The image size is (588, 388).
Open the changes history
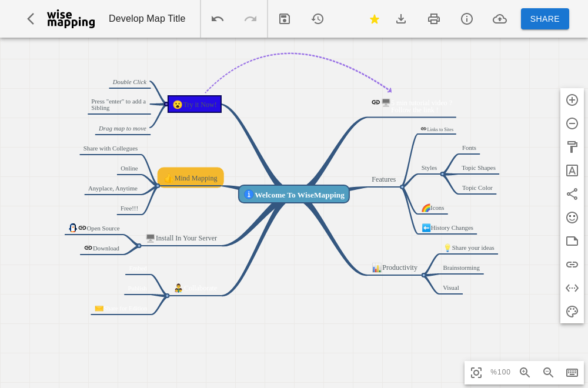click(x=318, y=19)
